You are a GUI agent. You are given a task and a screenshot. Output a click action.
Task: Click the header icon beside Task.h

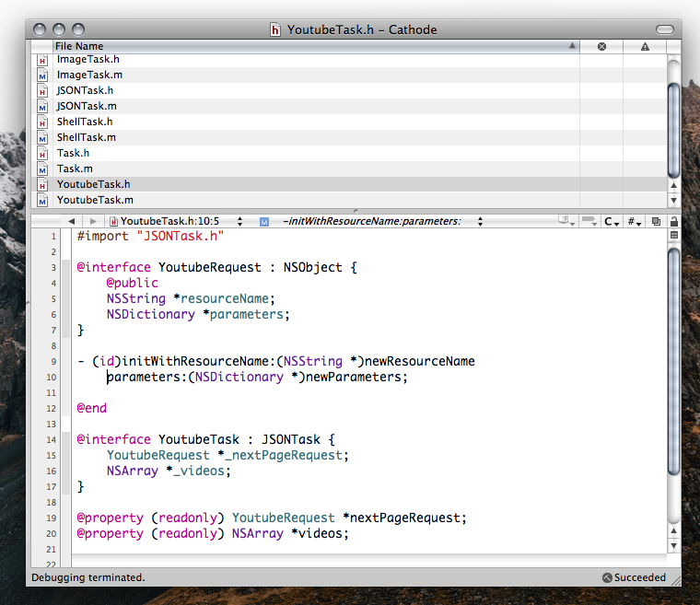pyautogui.click(x=42, y=154)
